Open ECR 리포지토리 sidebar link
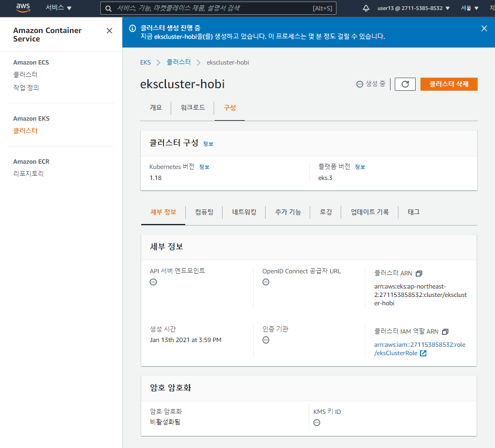Screen dimensions: 495x448 pyautogui.click(x=28, y=174)
